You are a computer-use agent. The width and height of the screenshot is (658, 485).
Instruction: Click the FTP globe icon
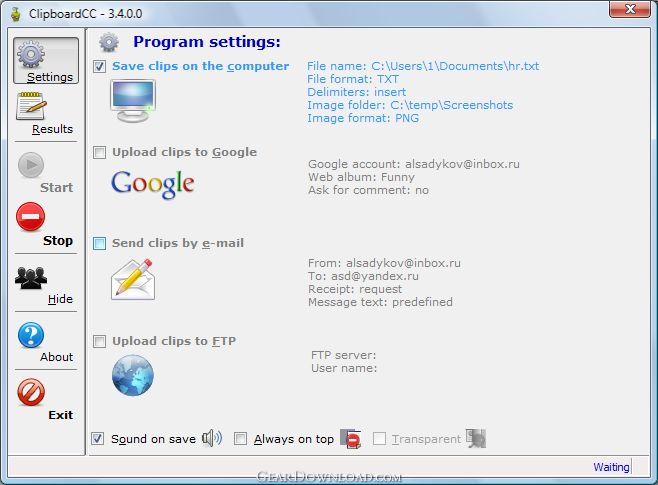[x=133, y=375]
